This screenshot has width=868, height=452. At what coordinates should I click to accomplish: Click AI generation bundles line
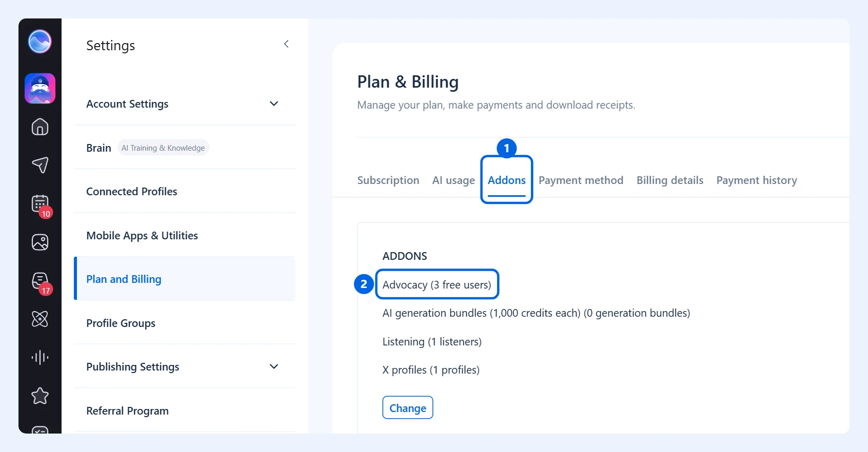click(x=536, y=313)
